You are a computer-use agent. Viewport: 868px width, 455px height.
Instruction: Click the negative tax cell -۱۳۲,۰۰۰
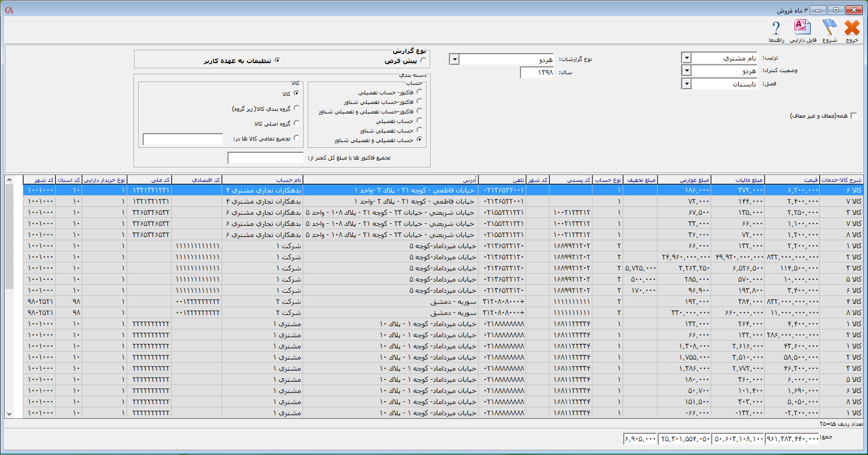pyautogui.click(x=737, y=413)
